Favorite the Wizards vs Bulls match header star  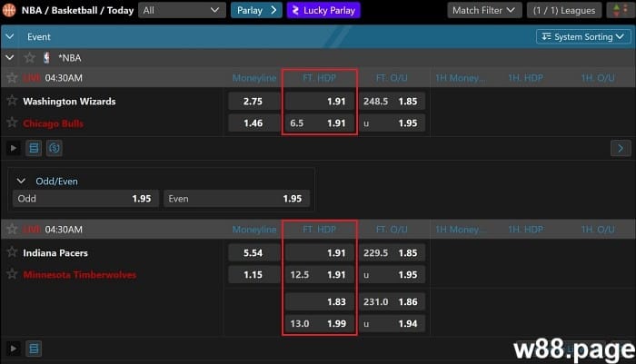(x=12, y=77)
